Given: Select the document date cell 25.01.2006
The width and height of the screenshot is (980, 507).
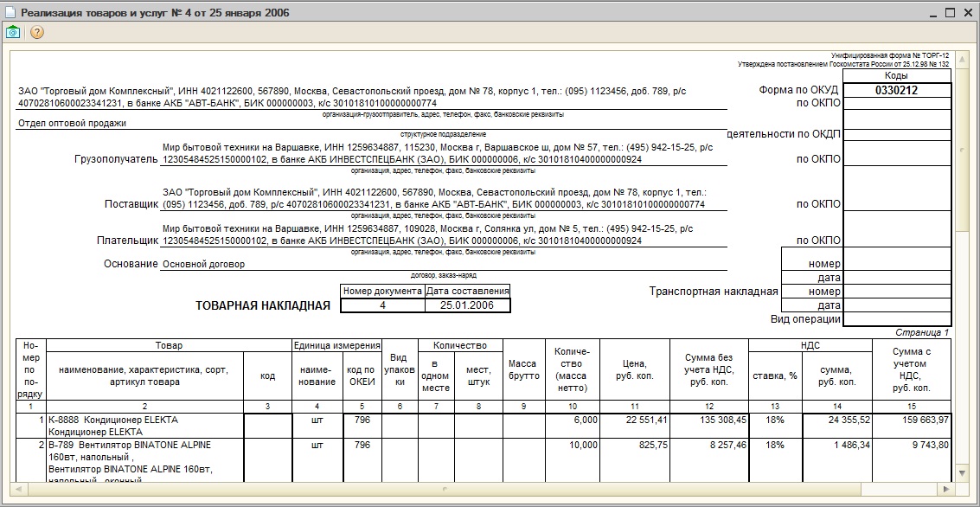Looking at the screenshot, I should point(467,305).
